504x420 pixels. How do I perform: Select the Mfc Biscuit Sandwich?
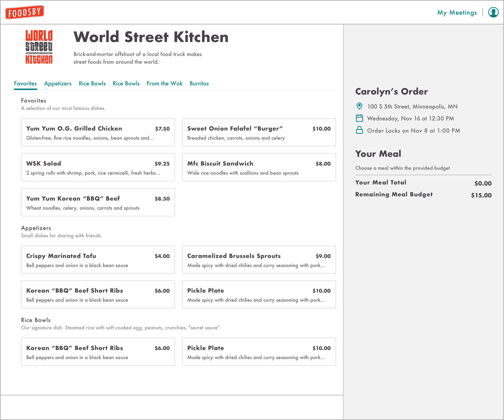(259, 167)
